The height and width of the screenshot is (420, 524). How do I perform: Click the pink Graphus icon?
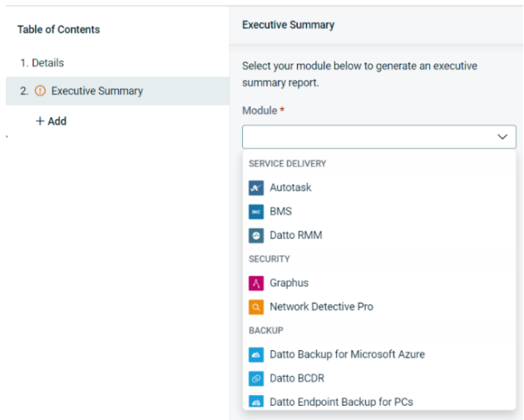(x=256, y=284)
